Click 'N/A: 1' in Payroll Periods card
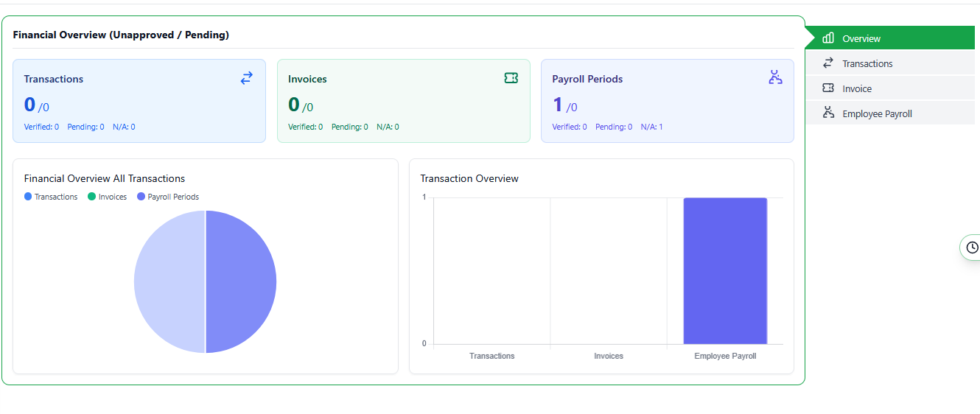Screen dimensions: 980x414 (x=651, y=127)
